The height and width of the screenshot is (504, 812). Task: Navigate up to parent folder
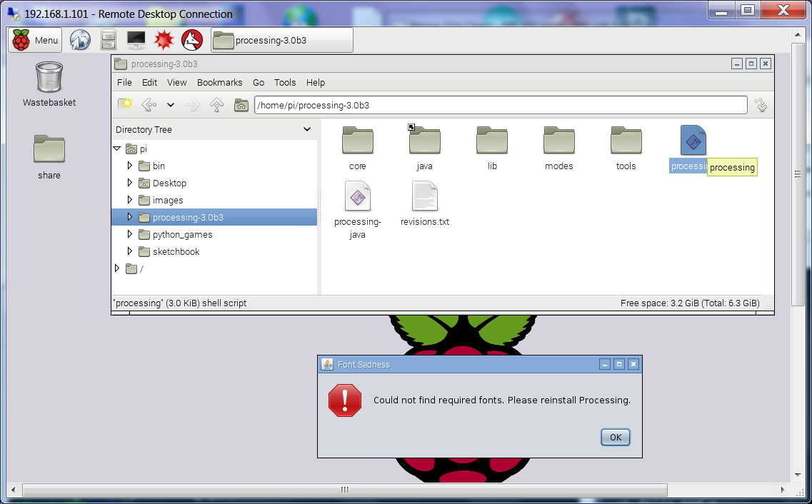(x=216, y=106)
